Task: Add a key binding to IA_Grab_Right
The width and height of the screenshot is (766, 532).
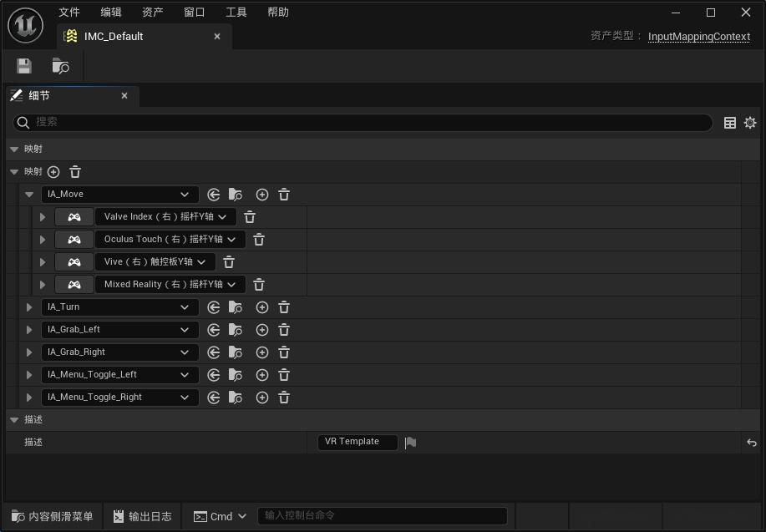Action: tap(261, 352)
